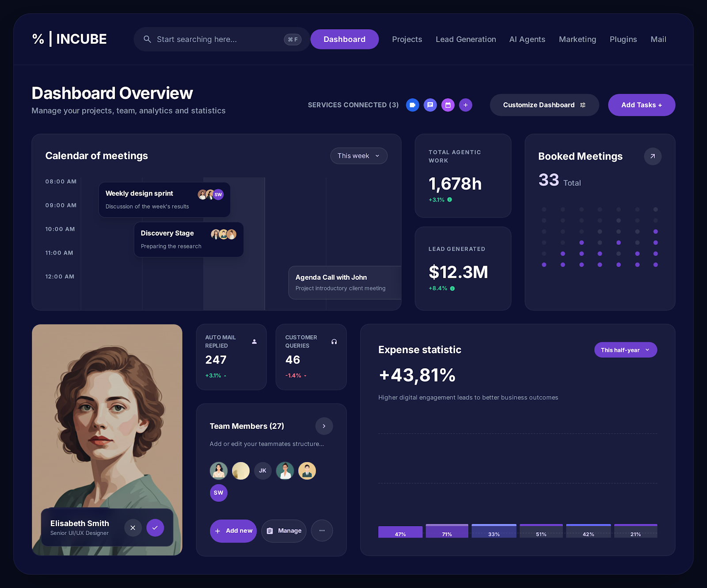This screenshot has width=707, height=588.
Task: Click the user icon in Auto Mail Replied
Action: coord(254,342)
